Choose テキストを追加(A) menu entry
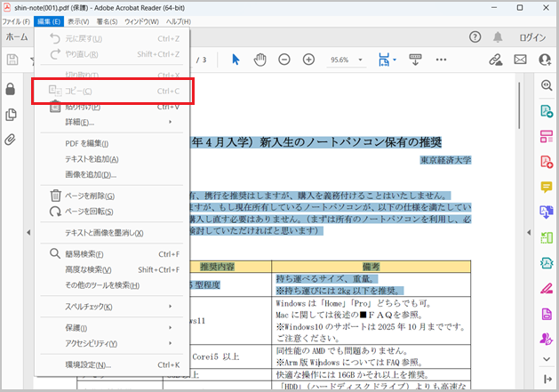Viewport: 559px width, 392px height. coord(112,159)
